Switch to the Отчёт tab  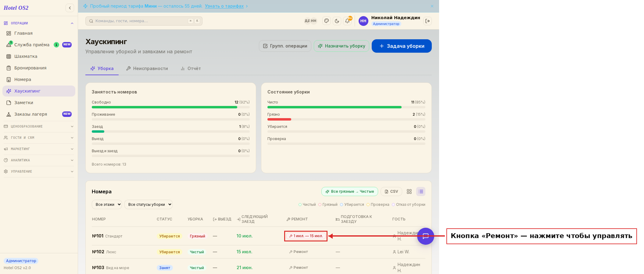191,68
